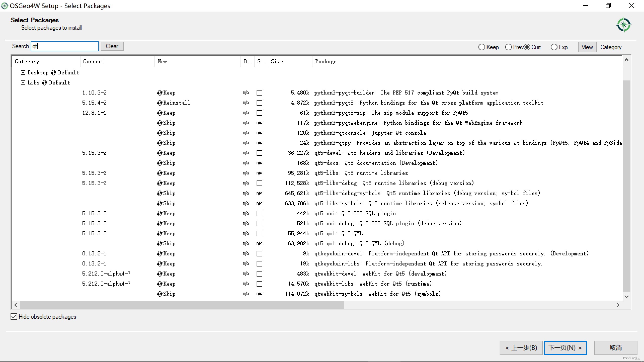Screen dimensions: 644x362
Task: Click the Keep cycle icon for qt5-oci-debug
Action: point(159,223)
